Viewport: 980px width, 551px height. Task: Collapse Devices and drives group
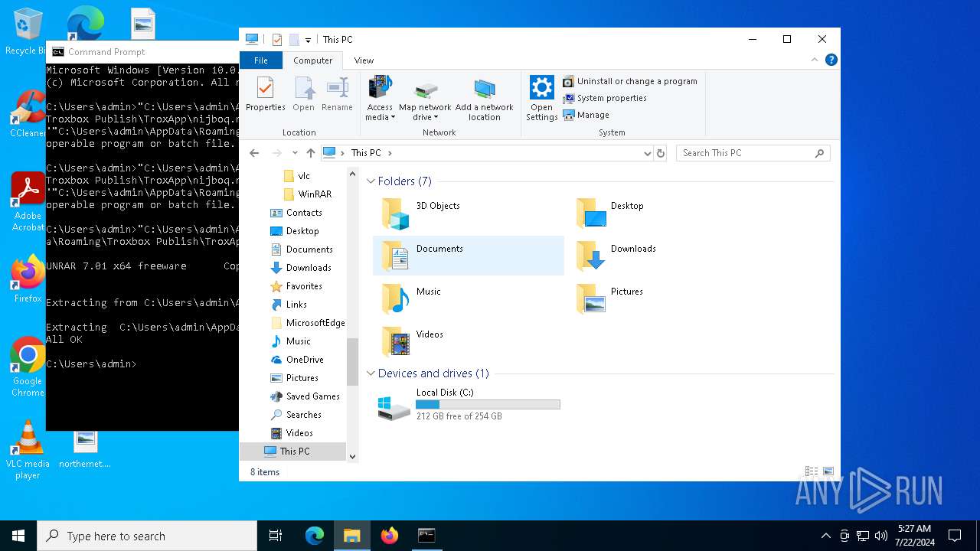[371, 373]
